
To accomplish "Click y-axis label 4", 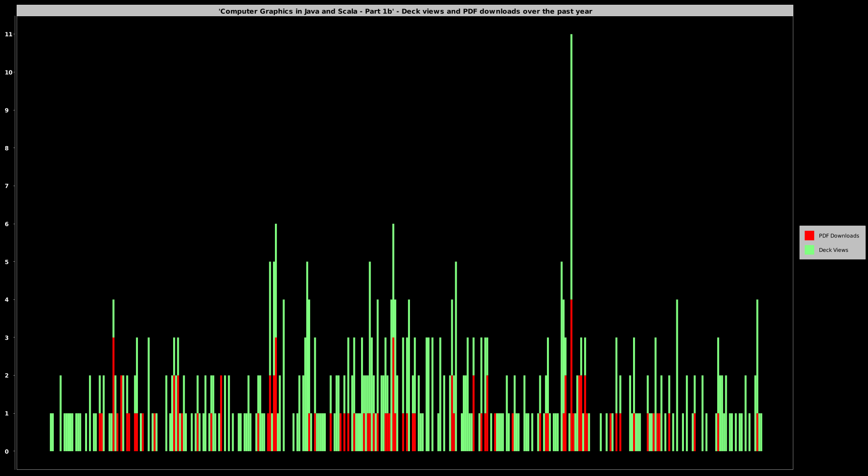I will coord(7,299).
